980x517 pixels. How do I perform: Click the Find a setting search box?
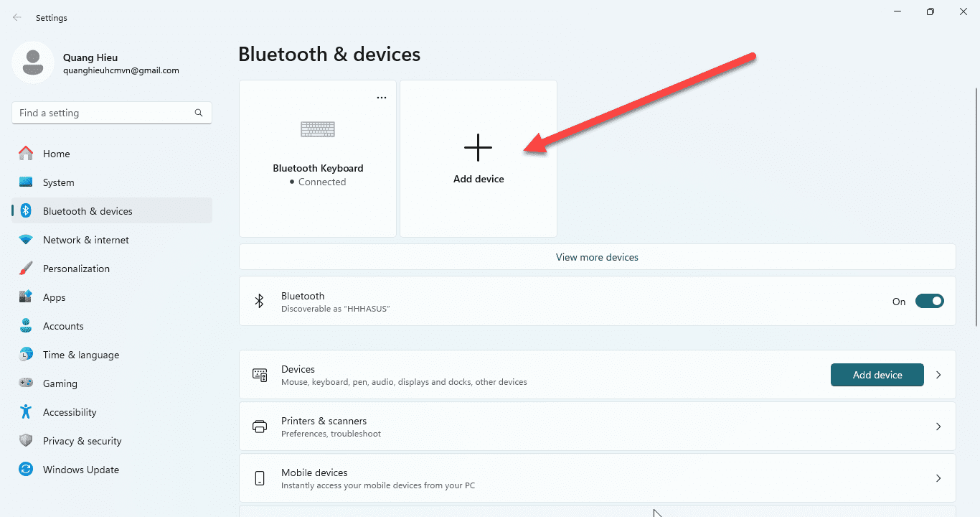tap(104, 113)
